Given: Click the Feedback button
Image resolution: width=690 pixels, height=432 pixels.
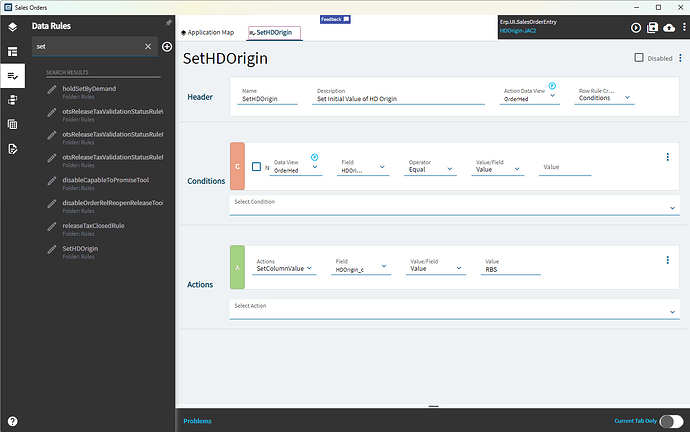Looking at the screenshot, I should click(x=335, y=19).
